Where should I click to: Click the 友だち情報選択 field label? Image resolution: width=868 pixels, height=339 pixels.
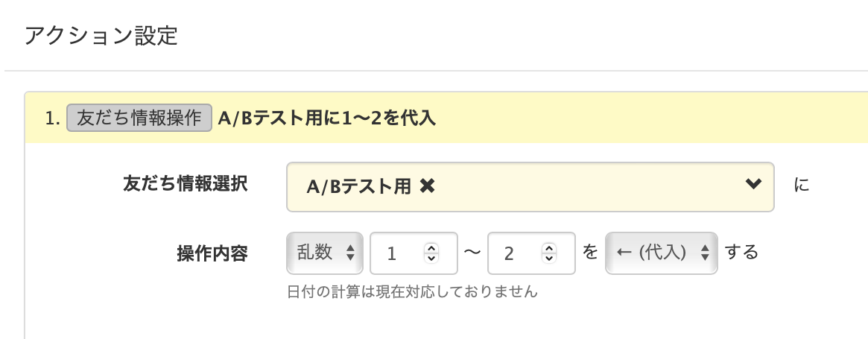(x=185, y=185)
